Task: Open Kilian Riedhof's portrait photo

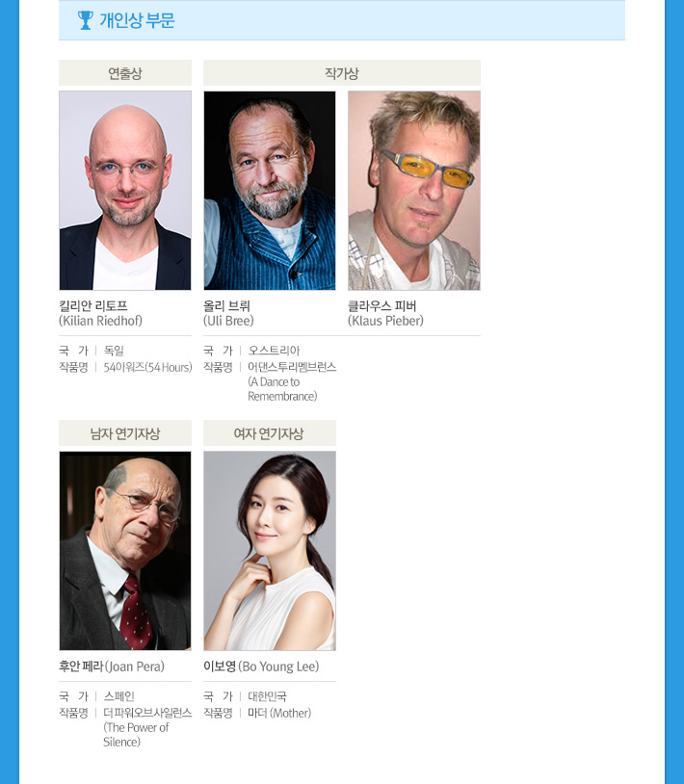Action: click(x=125, y=191)
